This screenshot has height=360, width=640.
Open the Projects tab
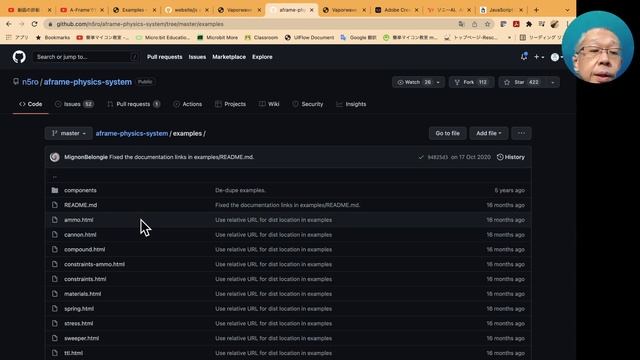point(231,104)
